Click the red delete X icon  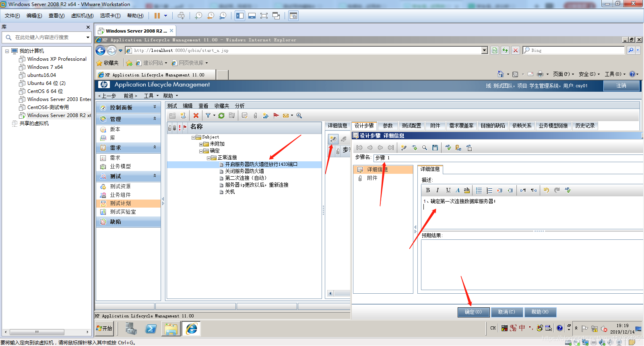[196, 115]
